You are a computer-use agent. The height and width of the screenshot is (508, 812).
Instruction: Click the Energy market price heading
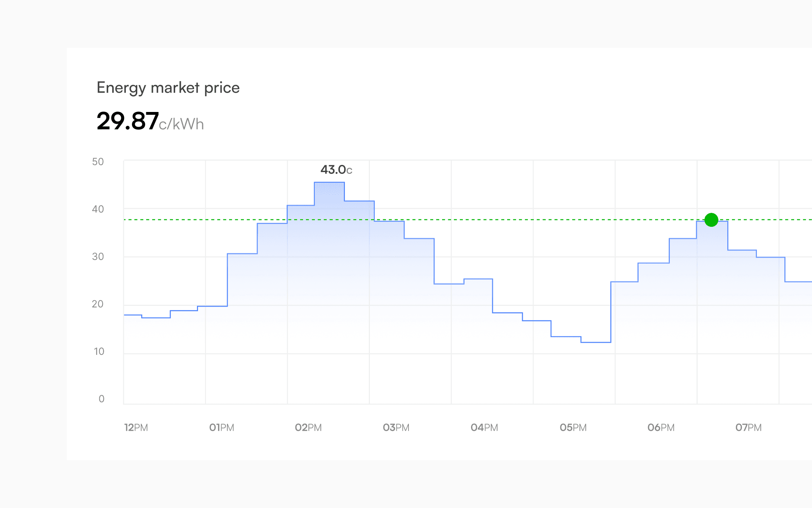tap(168, 88)
